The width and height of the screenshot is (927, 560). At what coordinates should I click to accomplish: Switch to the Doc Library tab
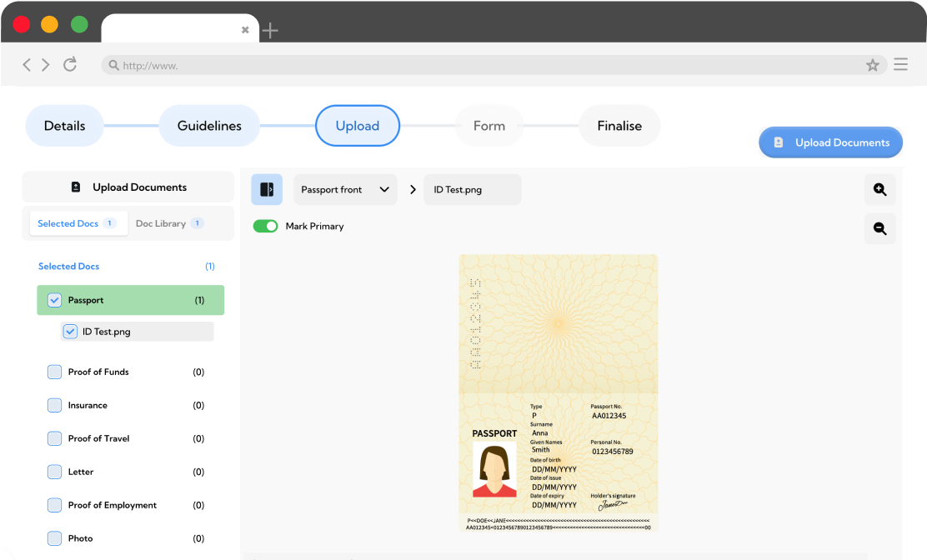tap(169, 223)
